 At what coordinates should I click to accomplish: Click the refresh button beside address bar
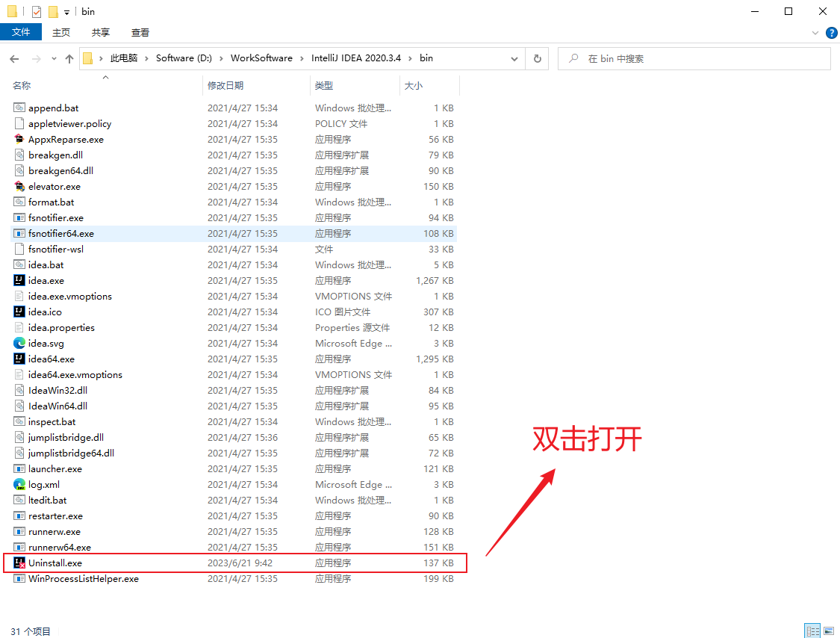[537, 59]
